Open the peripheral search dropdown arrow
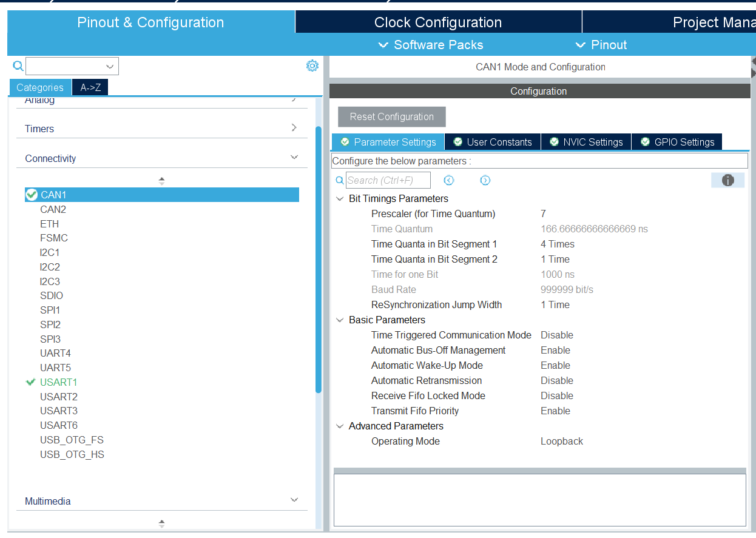Screen dimensions: 756x538 click(110, 66)
